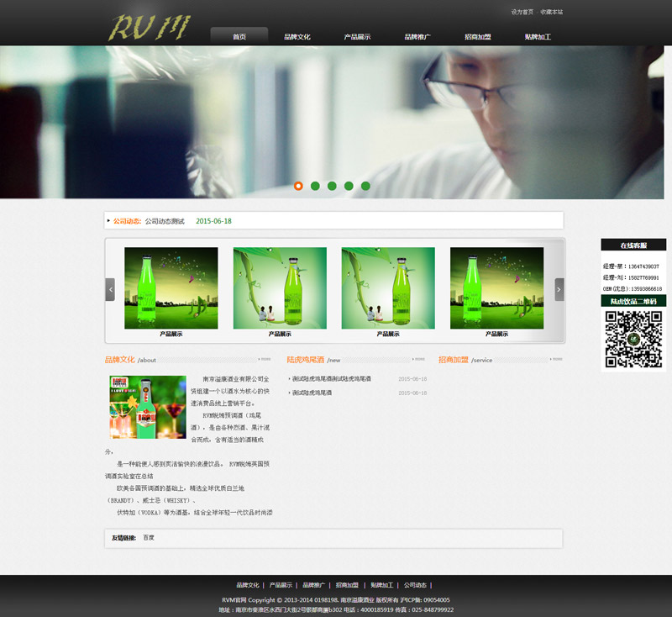Image resolution: width=672 pixels, height=617 pixels.
Task: Select the last banner slide dot
Action: click(x=365, y=186)
